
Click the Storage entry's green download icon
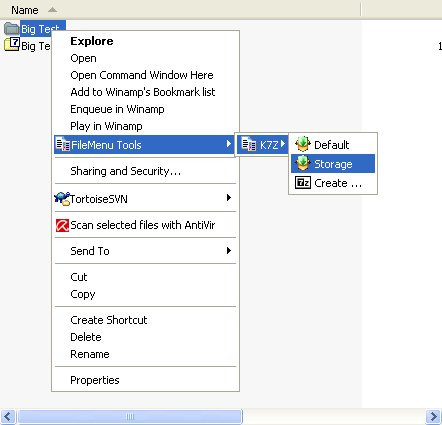click(303, 163)
